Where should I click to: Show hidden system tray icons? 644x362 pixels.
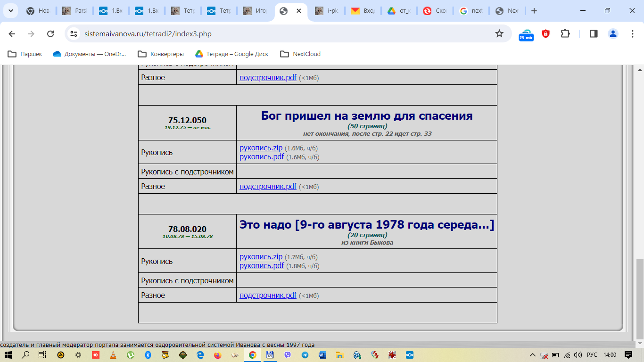[533, 355]
